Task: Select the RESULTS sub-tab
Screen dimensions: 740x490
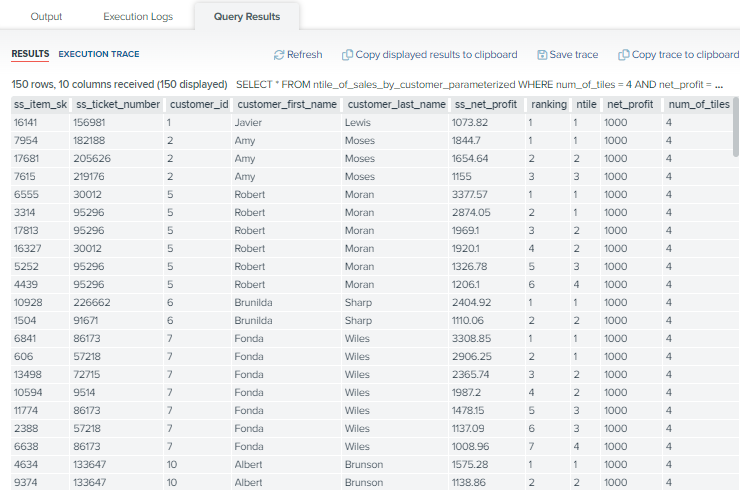Action: (x=30, y=54)
